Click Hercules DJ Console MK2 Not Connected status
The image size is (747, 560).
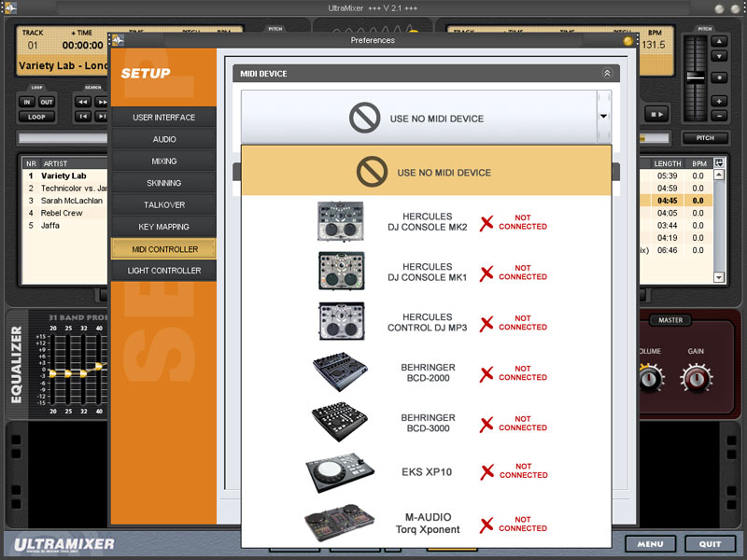tap(514, 222)
